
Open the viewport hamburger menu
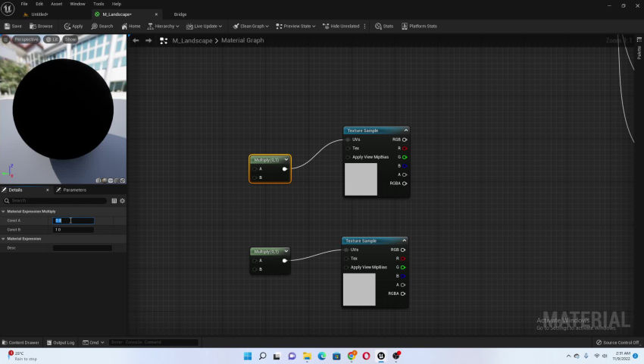(6, 39)
